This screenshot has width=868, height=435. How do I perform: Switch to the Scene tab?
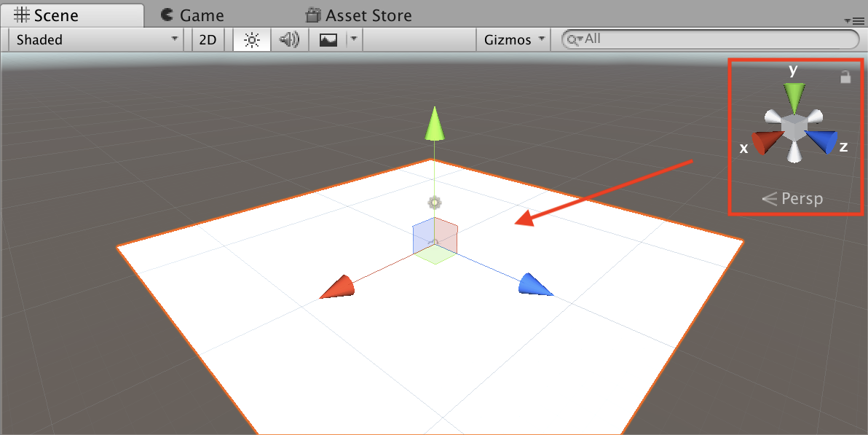pos(72,15)
